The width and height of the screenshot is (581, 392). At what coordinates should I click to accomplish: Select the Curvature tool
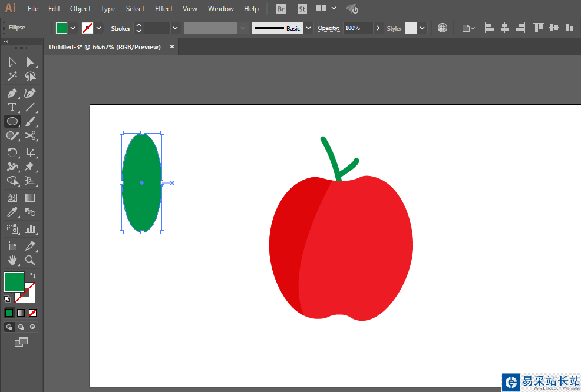point(30,93)
